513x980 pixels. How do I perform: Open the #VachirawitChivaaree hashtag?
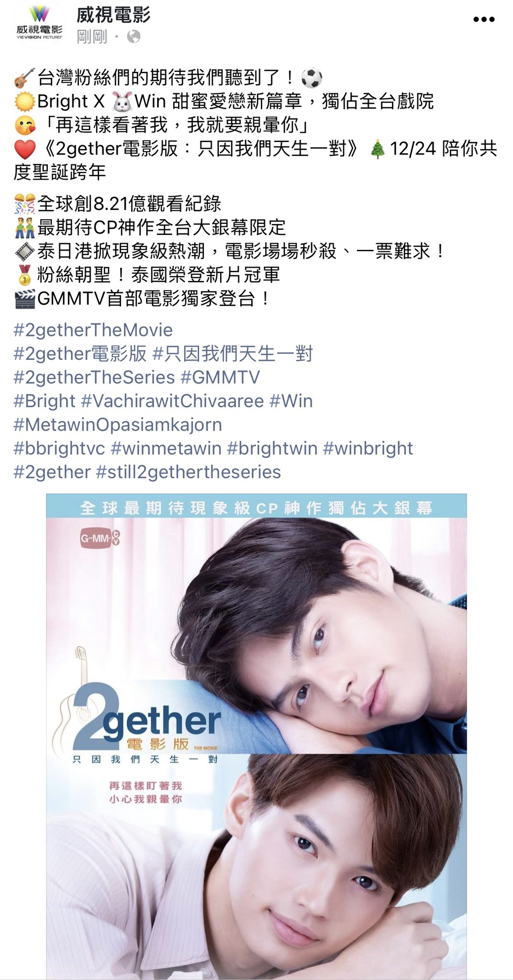click(173, 401)
